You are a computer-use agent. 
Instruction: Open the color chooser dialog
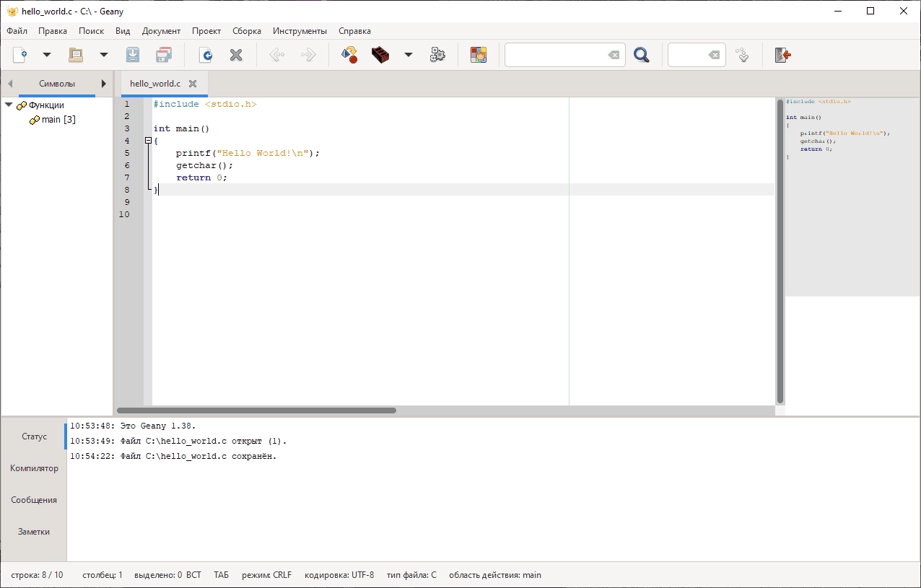point(479,55)
